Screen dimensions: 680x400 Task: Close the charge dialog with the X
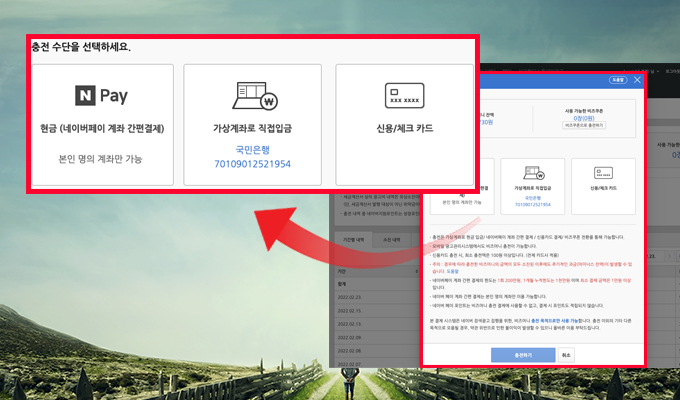[x=637, y=80]
